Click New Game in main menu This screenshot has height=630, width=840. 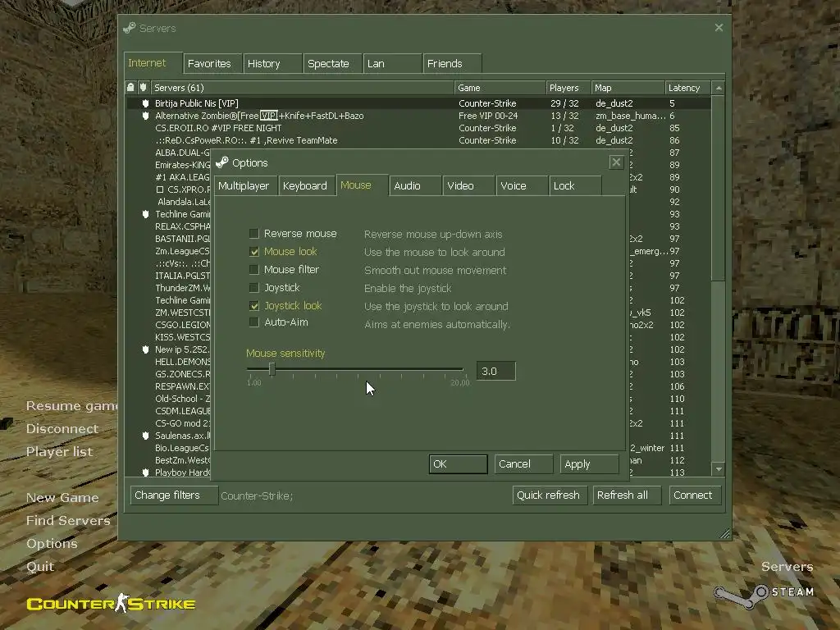click(62, 498)
